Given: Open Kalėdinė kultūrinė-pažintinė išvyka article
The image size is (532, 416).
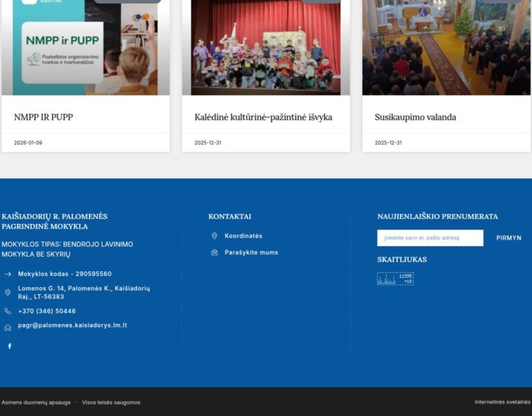Looking at the screenshot, I should (x=263, y=117).
